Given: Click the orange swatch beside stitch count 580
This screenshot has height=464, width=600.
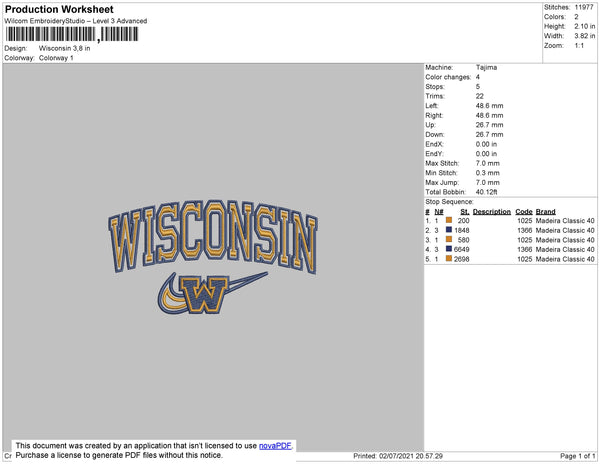Looking at the screenshot, I should tap(449, 239).
